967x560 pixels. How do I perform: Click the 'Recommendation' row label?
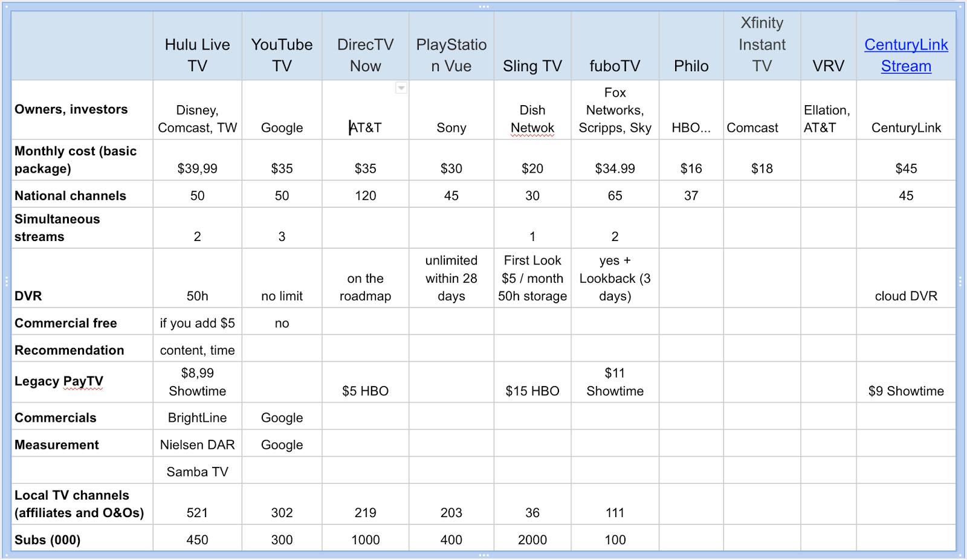click(x=70, y=350)
